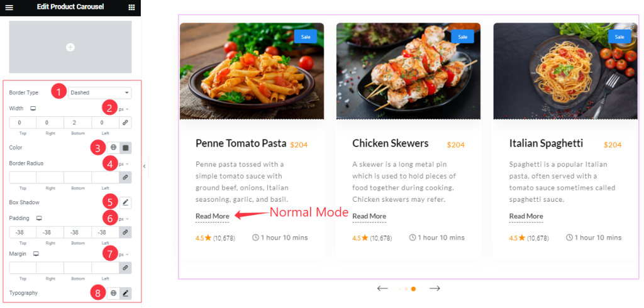Click Read More under Penne Tomato Pasta
This screenshot has width=644, height=308.
click(213, 216)
